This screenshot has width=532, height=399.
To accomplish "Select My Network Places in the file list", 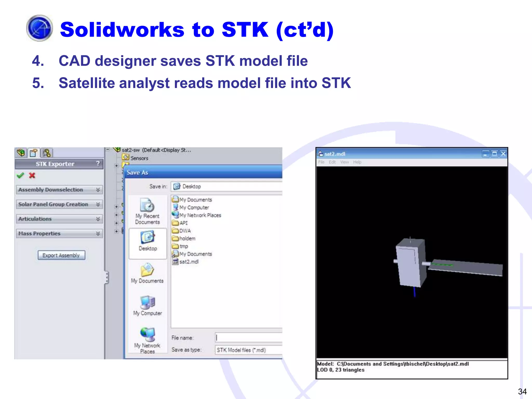I will click(197, 215).
